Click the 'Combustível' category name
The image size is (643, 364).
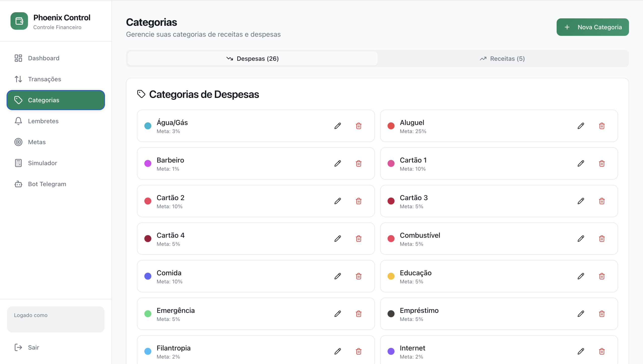(x=420, y=235)
